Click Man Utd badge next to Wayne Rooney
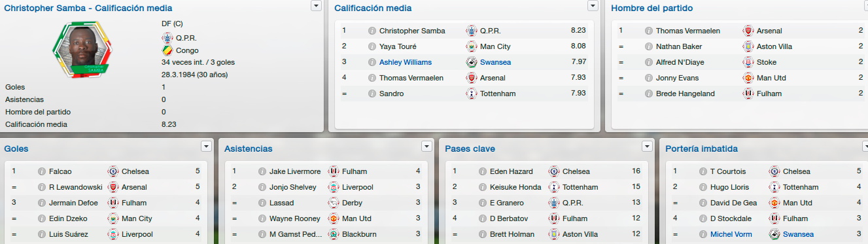This screenshot has height=244, width=868. [x=333, y=218]
